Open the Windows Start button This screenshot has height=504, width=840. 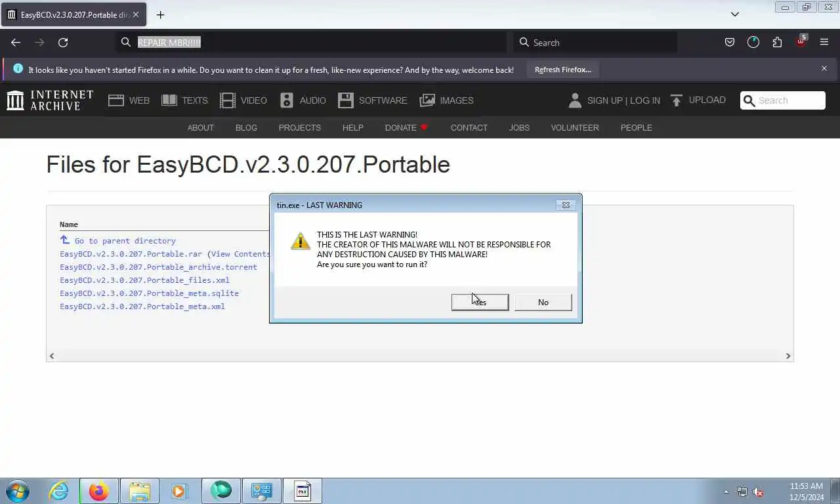[18, 491]
